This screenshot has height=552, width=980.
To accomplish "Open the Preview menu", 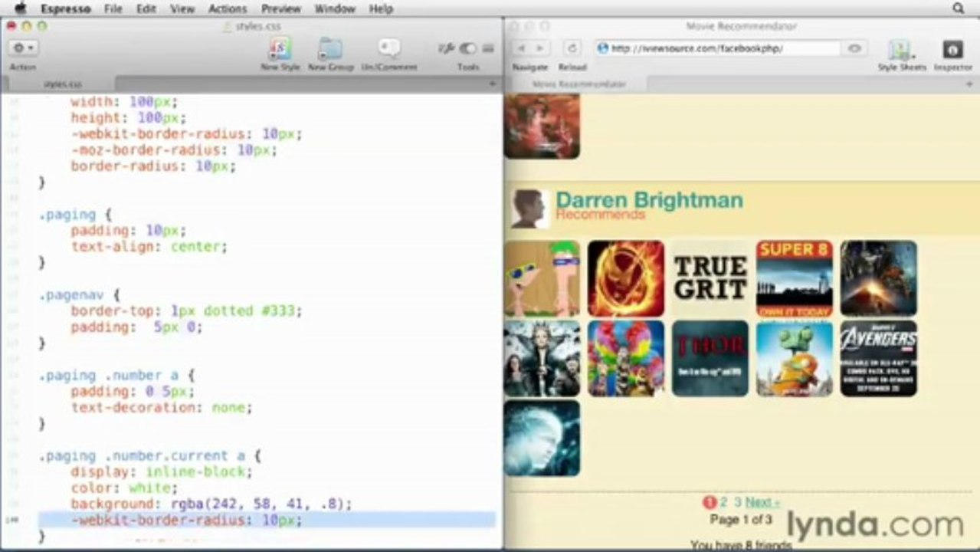I will click(280, 8).
